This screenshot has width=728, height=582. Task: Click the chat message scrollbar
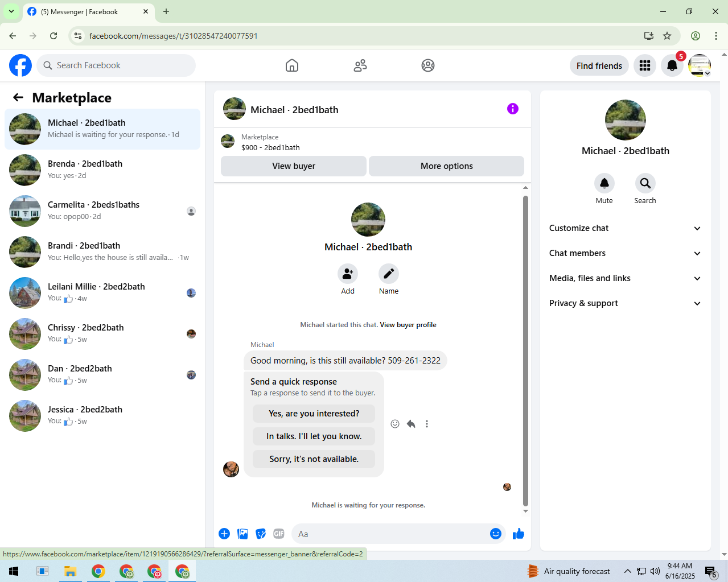[x=525, y=351]
